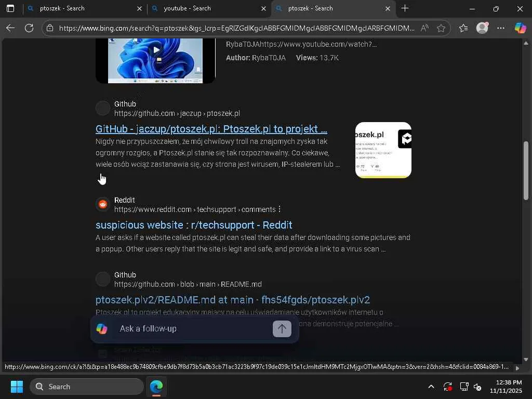Screen dimensions: 532x399
Task: Click the Ask a follow-up field
Action: [193, 329]
